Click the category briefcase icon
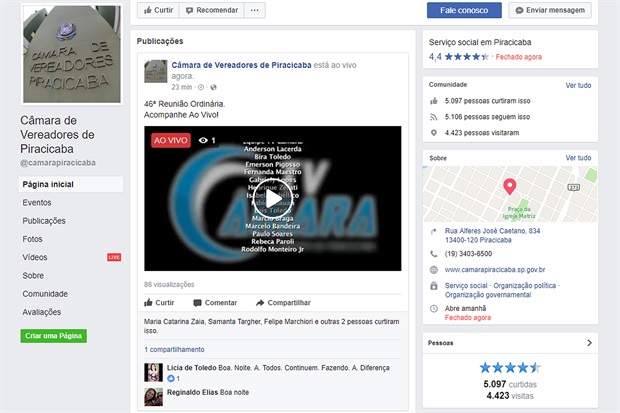Screen dimensions: 620x413 434,286
